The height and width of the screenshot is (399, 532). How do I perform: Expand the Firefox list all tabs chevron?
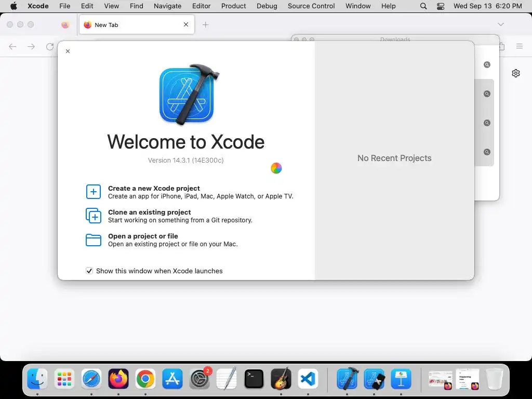[501, 24]
